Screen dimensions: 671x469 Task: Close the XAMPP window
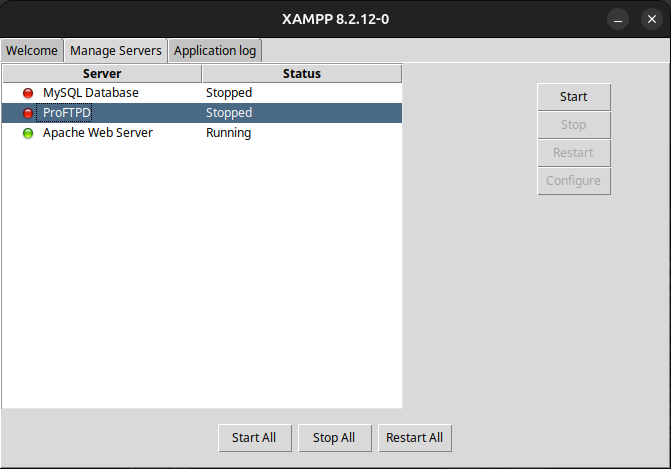[651, 19]
